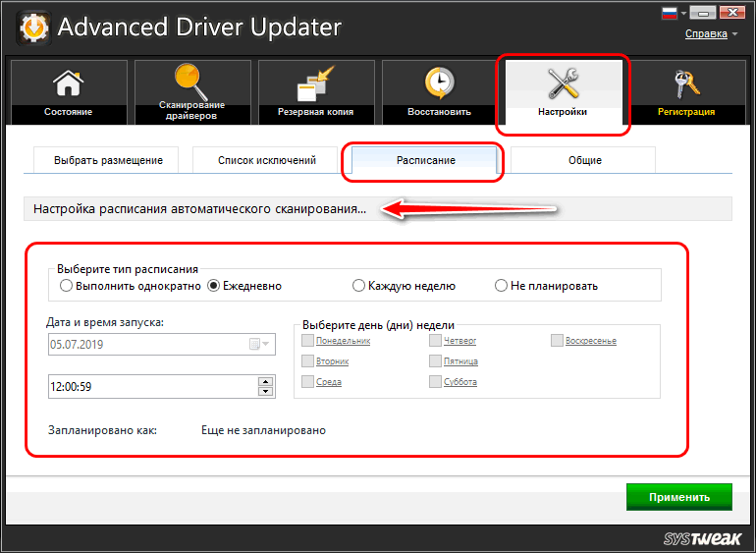Open the Состояние home icon tab
This screenshot has height=553, width=756.
(69, 91)
